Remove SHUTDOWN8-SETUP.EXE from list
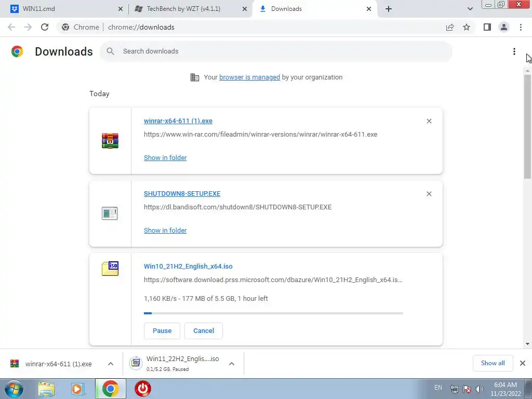This screenshot has width=532, height=399. (x=429, y=194)
